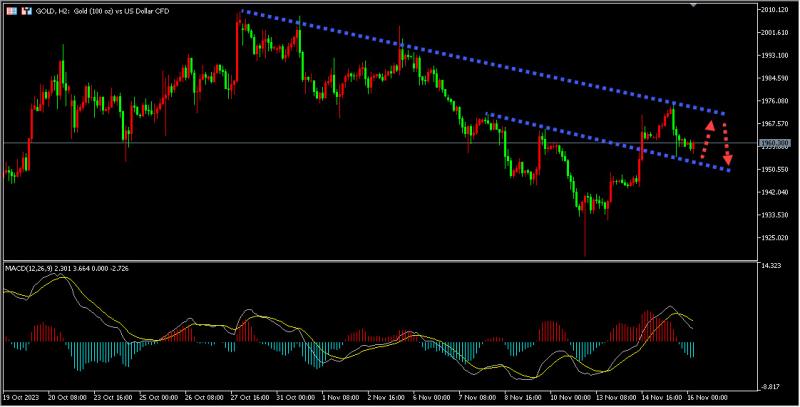Click the 1976.080 price scale label
800x407 pixels.
coord(775,101)
